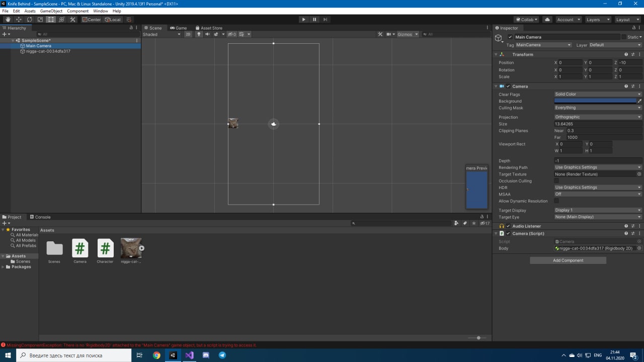Toggle grid snapping icon in toolbar
The image size is (644, 362).
[129, 20]
